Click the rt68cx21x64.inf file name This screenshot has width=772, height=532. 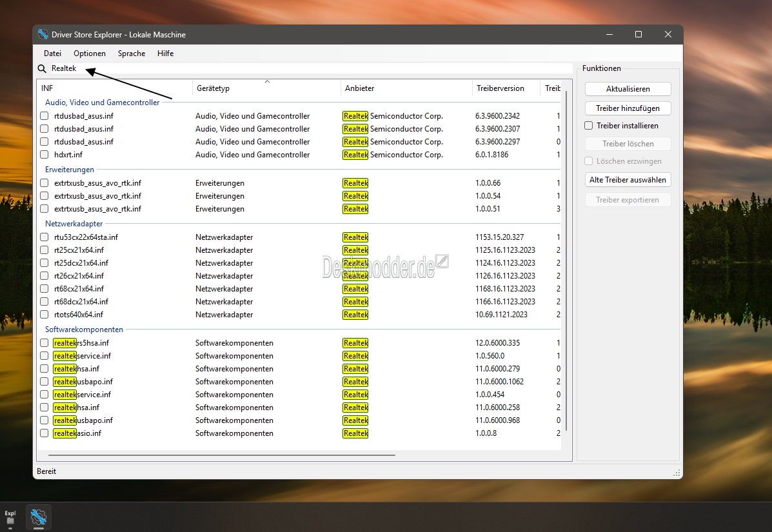(79, 289)
